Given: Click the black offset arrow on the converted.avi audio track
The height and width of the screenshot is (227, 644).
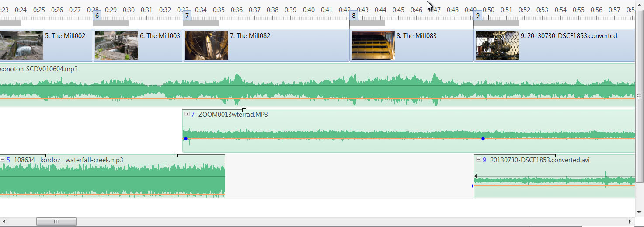Looking at the screenshot, I should click(476, 176).
